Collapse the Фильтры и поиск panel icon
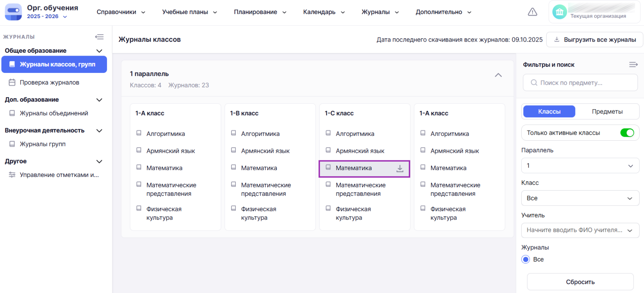The height and width of the screenshot is (293, 644). tap(633, 64)
